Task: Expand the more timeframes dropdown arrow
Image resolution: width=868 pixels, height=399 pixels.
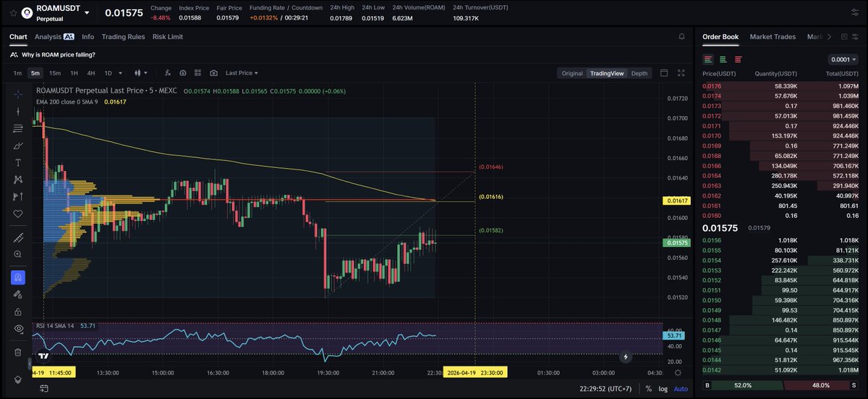Action: 120,73
